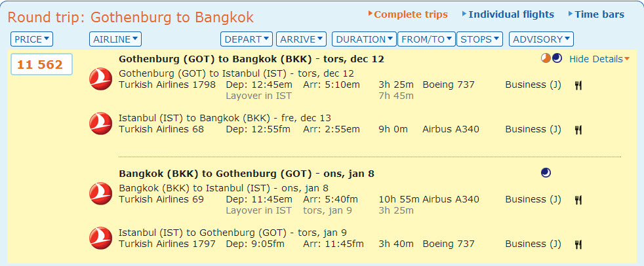Viewport: 644px width, 266px height.
Task: Switch to Time bars view
Action: pos(599,14)
